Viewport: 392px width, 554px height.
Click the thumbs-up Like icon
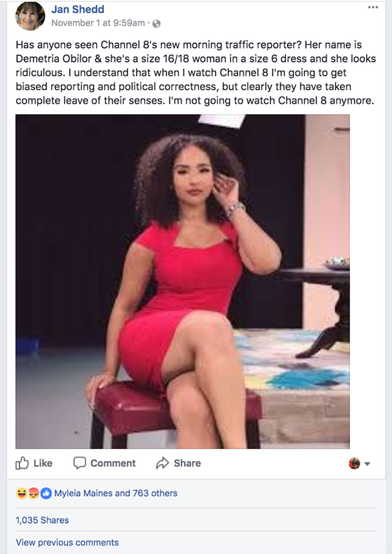(x=22, y=463)
